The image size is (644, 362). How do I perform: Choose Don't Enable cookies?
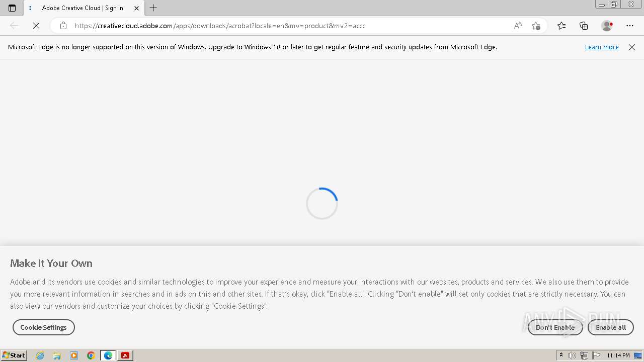[555, 327]
